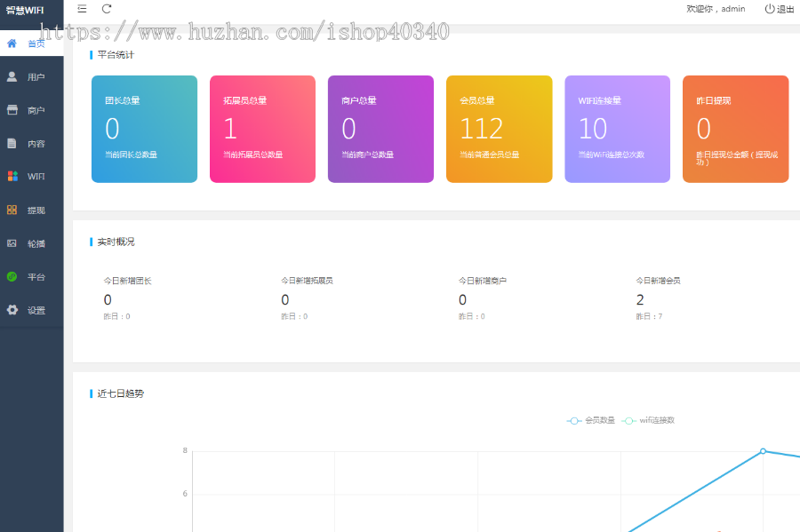Image resolution: width=800 pixels, height=532 pixels.
Task: Click the 智慧WIFI logo title
Action: (25, 10)
